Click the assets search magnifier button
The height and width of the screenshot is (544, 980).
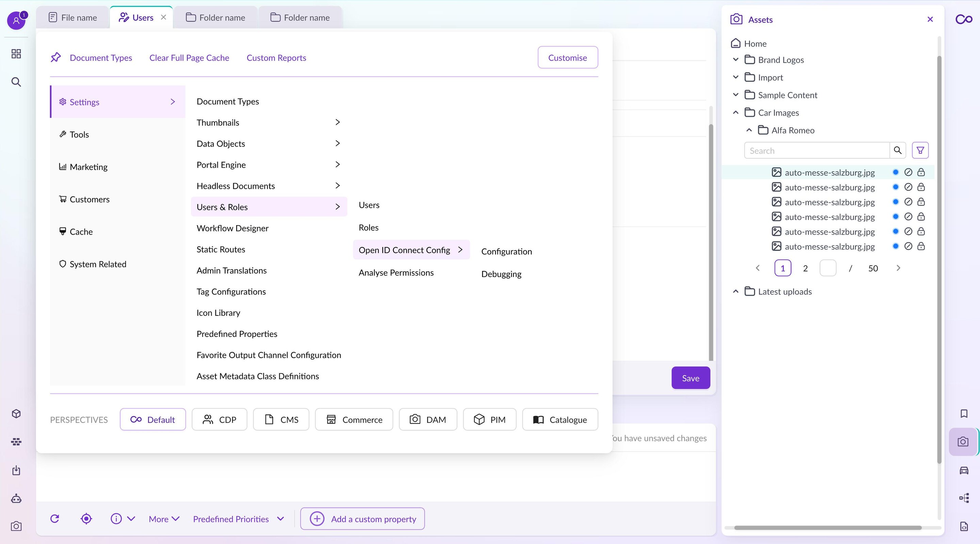tap(897, 150)
